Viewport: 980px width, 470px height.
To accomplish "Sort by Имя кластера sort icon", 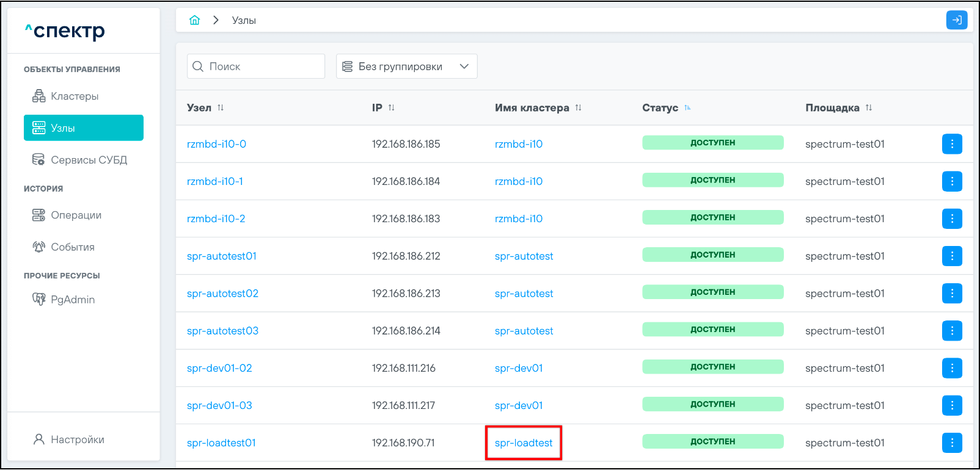I will coord(578,108).
